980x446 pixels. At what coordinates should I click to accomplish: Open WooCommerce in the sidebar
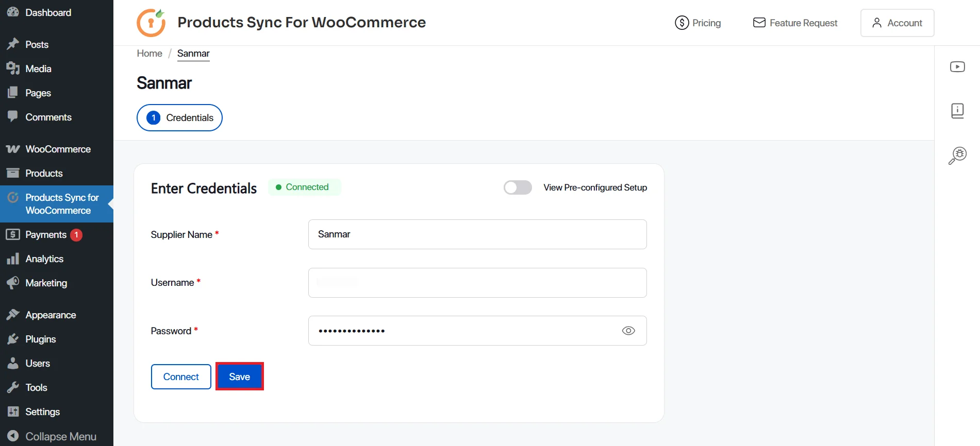[58, 149]
